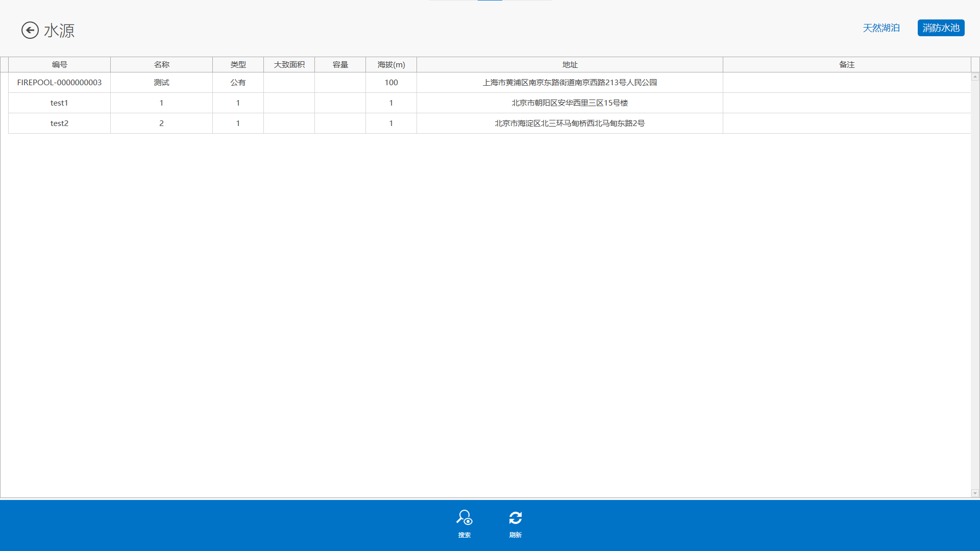The width and height of the screenshot is (980, 551).
Task: Select the test1 row code cell
Action: click(59, 103)
